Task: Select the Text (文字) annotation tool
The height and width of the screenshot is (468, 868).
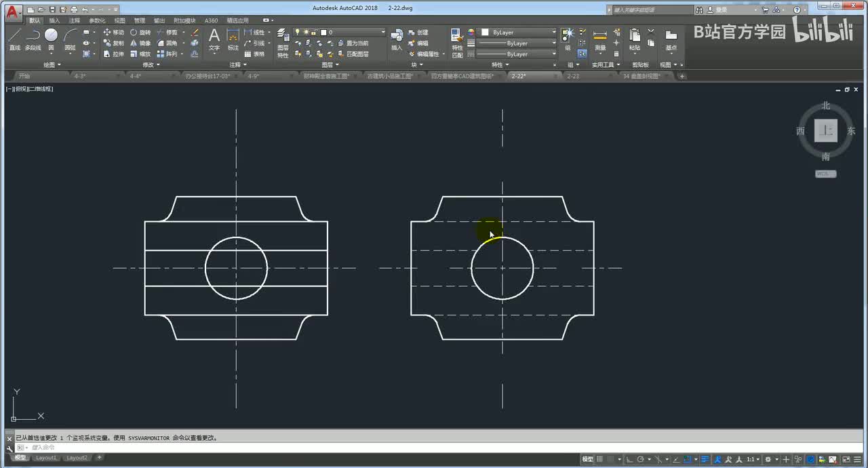Action: click(x=214, y=39)
